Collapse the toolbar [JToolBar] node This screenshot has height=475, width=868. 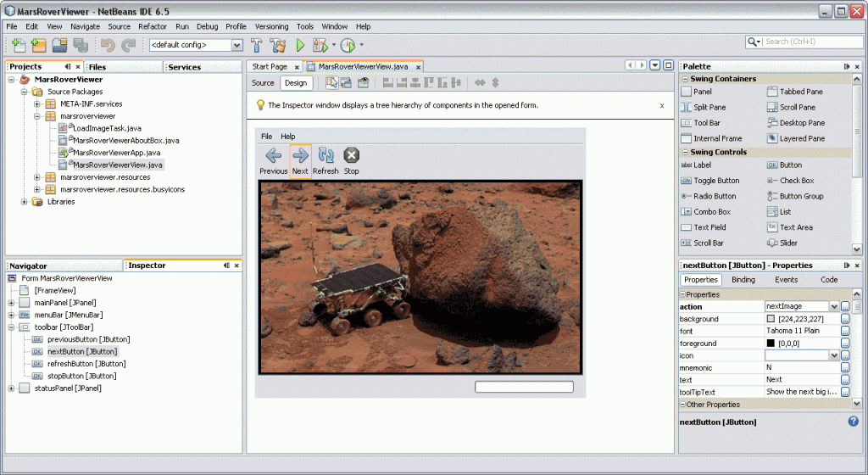tap(11, 327)
